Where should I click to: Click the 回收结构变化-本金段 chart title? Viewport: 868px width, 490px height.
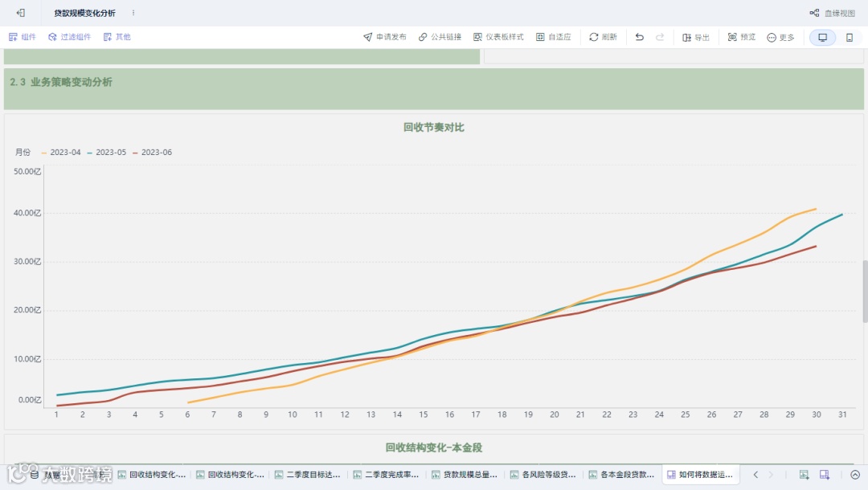click(x=433, y=447)
